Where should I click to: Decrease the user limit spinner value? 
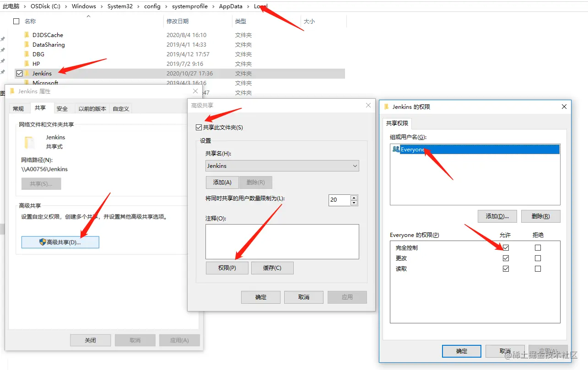tap(354, 203)
